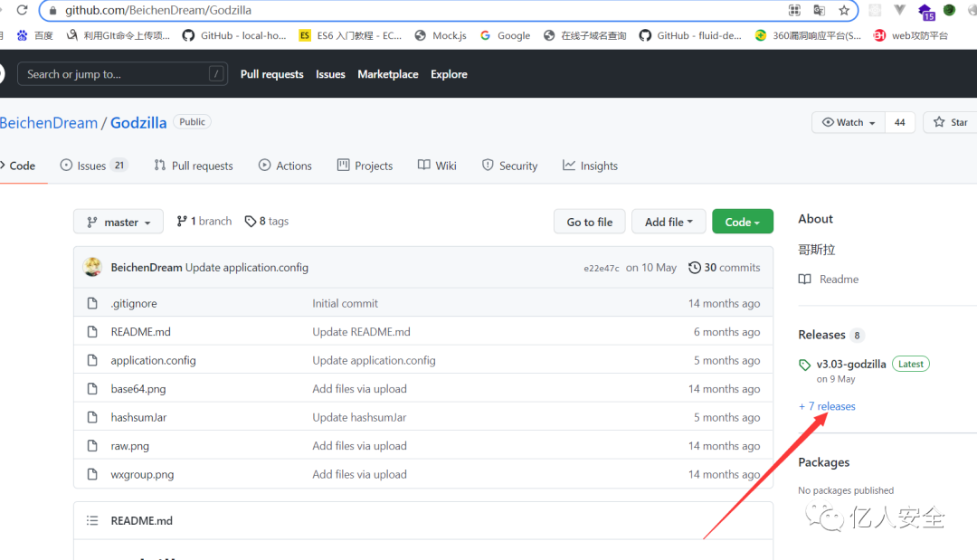Screen dimensions: 977x560
Task: Expand the green Code dropdown
Action: [743, 222]
